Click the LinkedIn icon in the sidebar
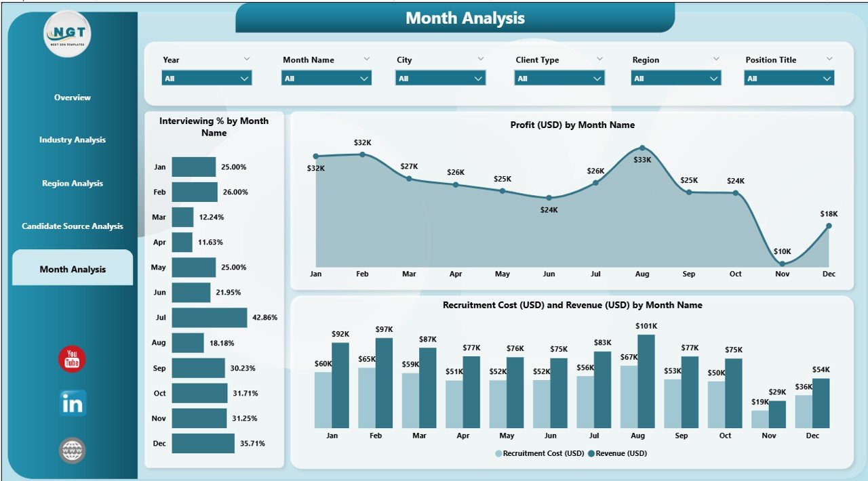 71,402
